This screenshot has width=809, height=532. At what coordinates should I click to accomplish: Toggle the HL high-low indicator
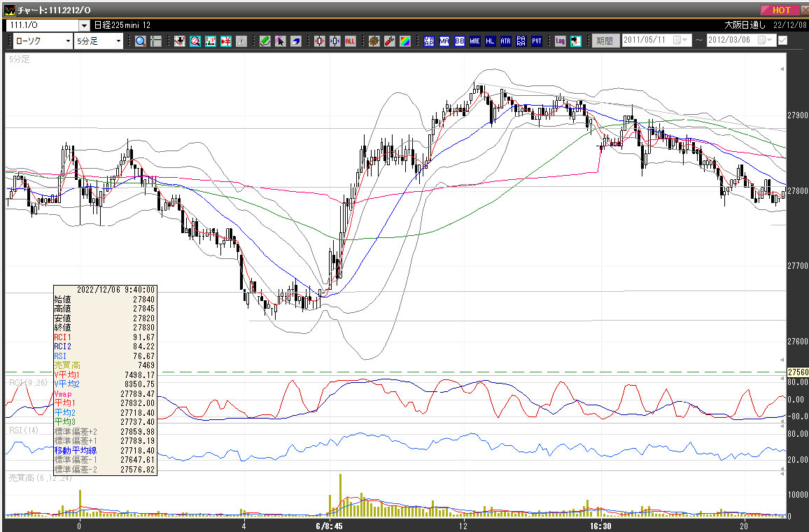click(490, 41)
